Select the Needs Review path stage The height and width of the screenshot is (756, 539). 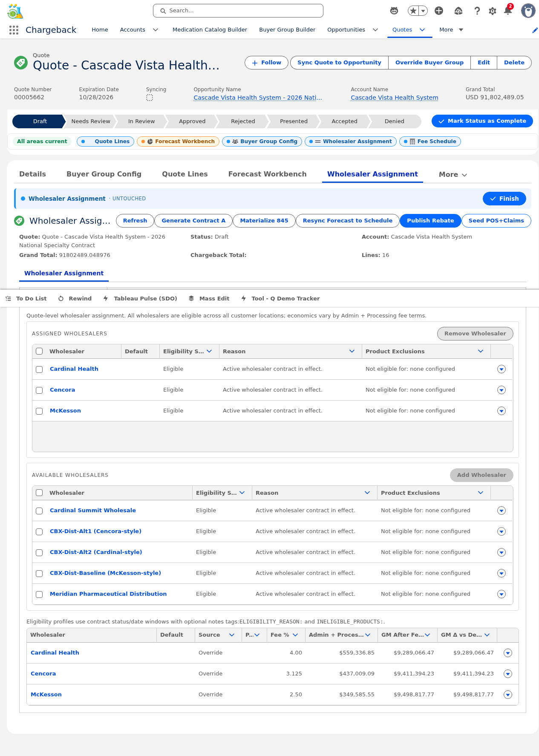pyautogui.click(x=91, y=121)
